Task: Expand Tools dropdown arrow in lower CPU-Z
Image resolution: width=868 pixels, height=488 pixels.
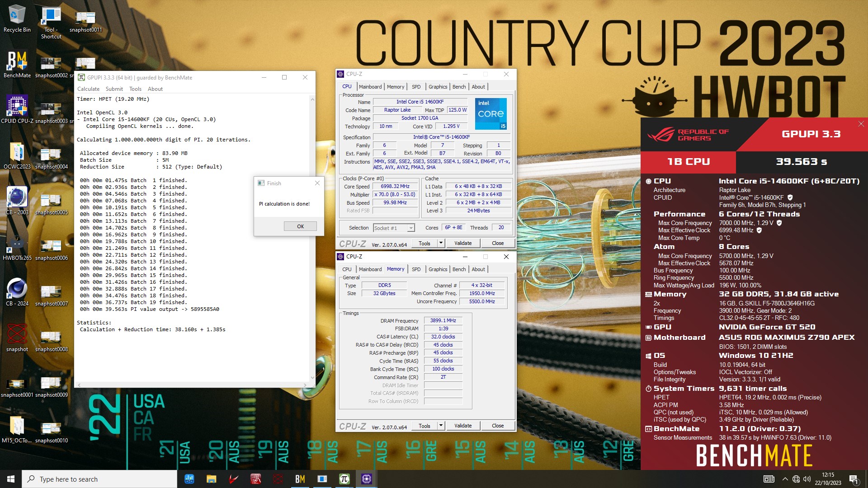Action: [441, 426]
